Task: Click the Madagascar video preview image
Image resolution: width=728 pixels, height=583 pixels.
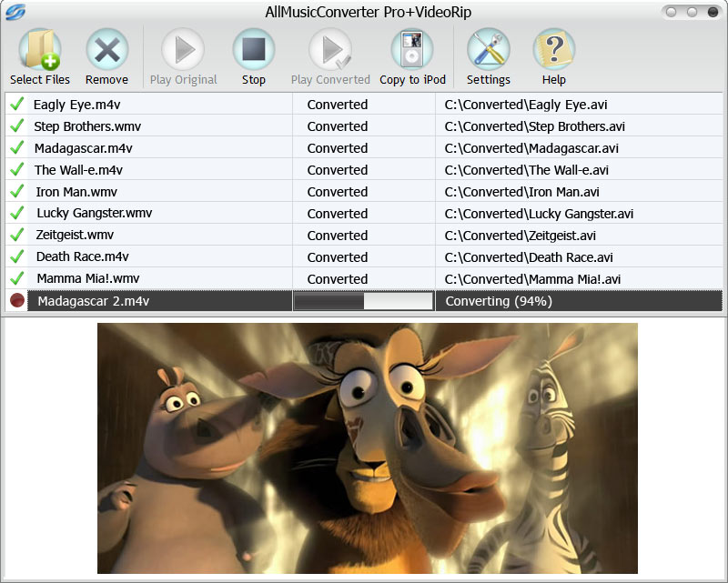Action: coord(367,447)
